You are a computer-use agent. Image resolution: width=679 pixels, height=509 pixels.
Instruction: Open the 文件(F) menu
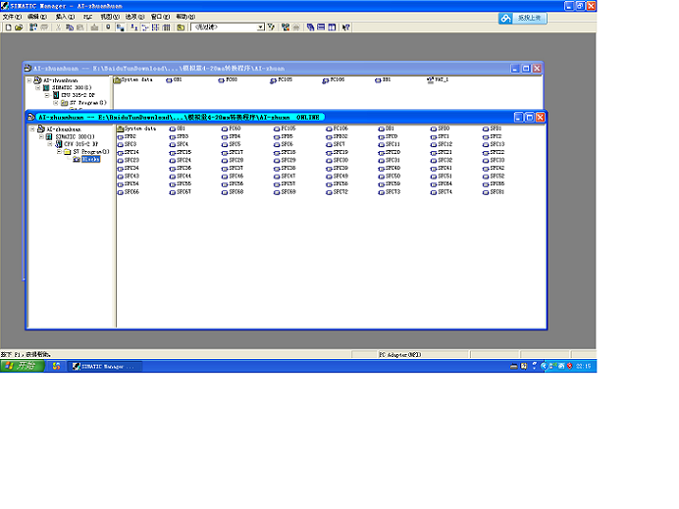click(12, 17)
